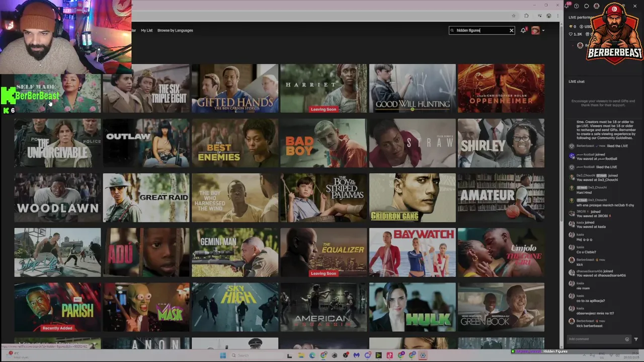
Task: Close the TikTok LIVE panel
Action: pyautogui.click(x=635, y=6)
